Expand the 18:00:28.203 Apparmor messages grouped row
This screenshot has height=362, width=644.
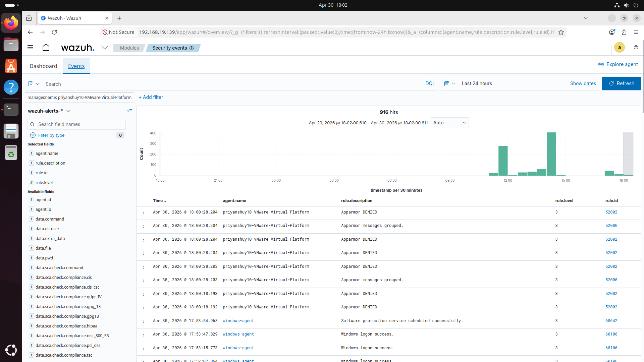(x=144, y=281)
